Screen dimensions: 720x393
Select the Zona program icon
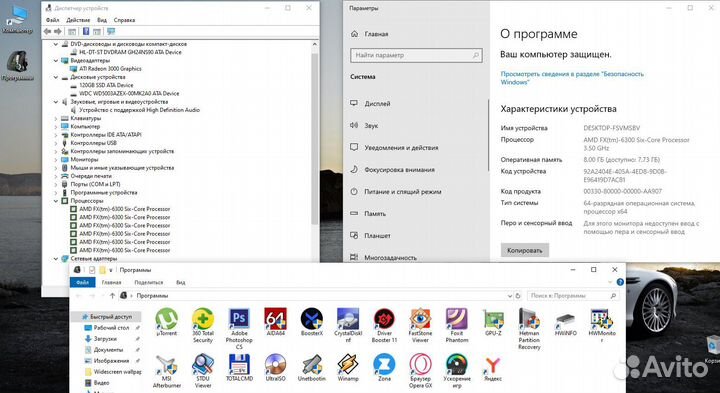point(384,368)
